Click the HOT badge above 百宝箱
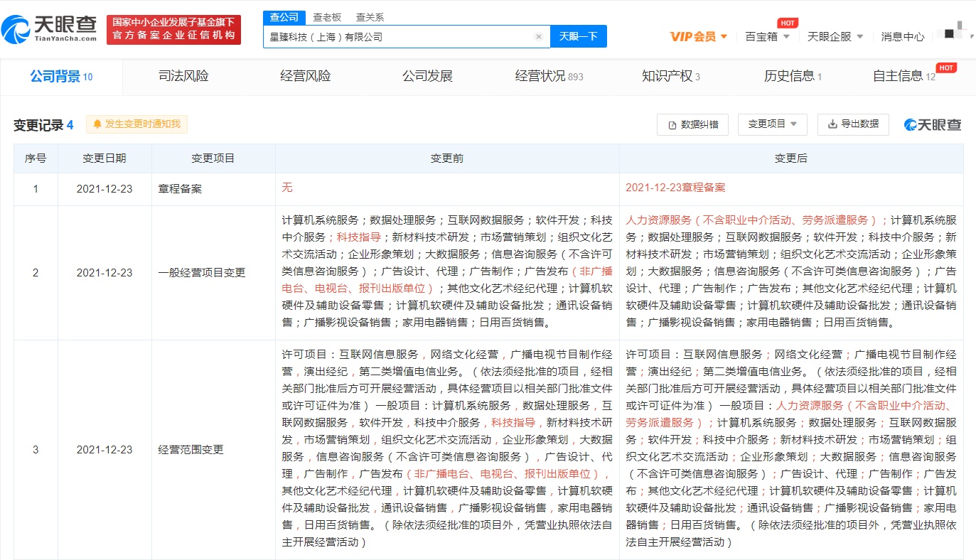The height and width of the screenshot is (560, 976). 787,23
